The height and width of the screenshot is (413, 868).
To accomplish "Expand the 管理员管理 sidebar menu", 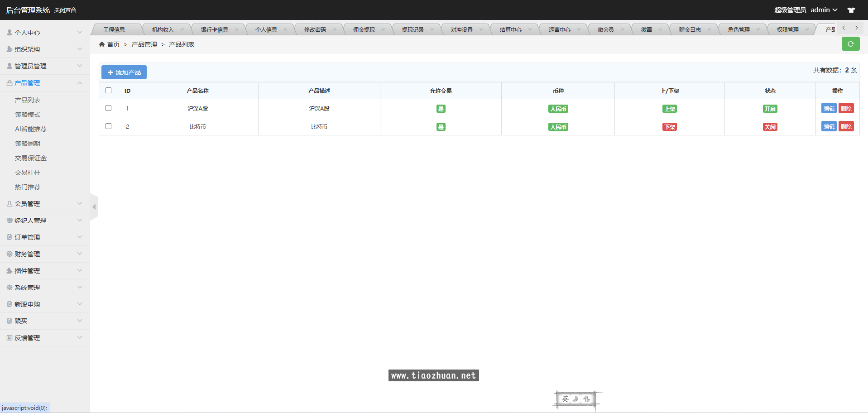I will click(45, 66).
